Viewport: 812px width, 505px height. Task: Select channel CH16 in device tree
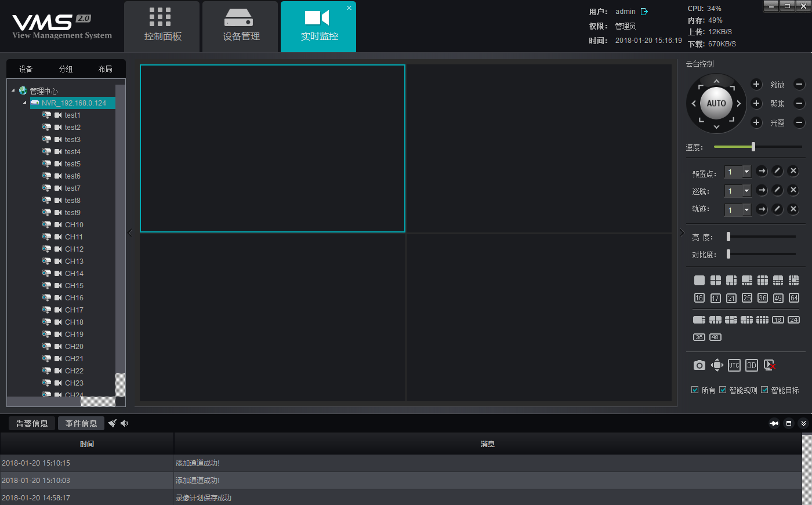pos(74,297)
